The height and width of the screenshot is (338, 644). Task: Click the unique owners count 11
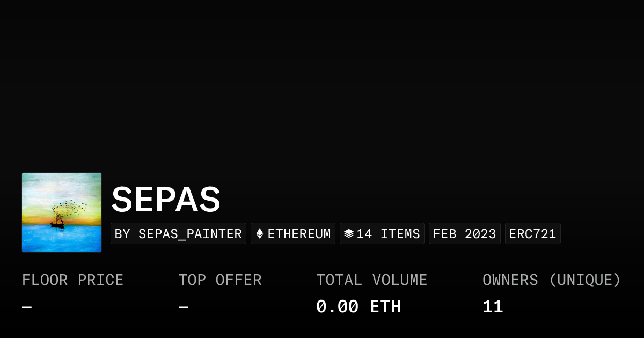493,307
